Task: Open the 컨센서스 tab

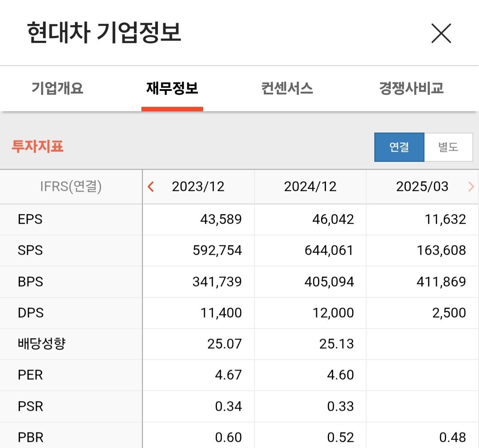Action: 287,88
